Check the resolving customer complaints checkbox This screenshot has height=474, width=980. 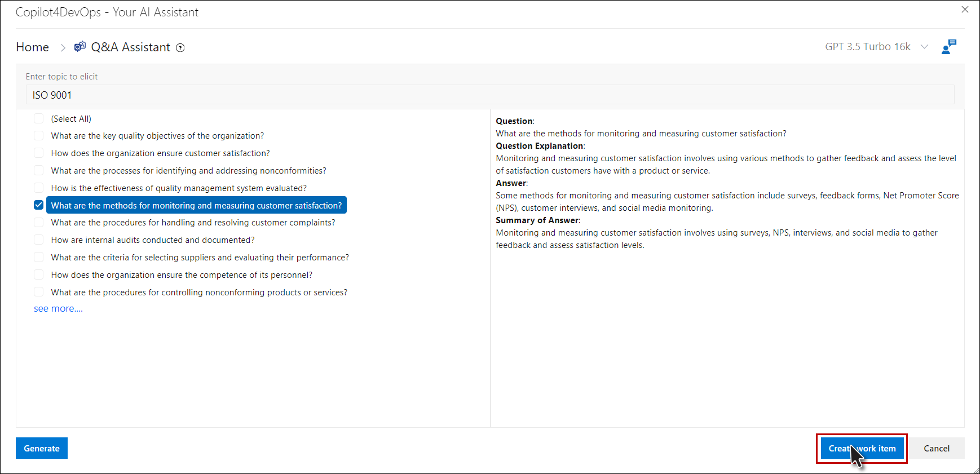coord(38,223)
